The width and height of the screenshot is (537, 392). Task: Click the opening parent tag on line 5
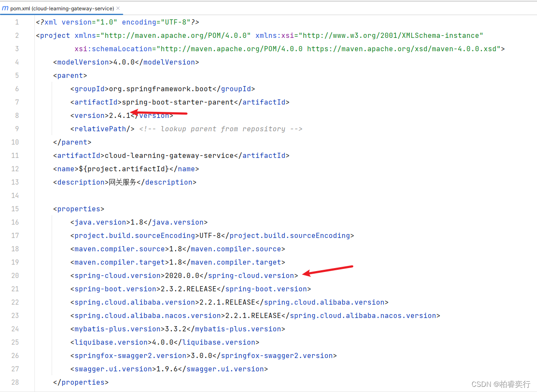(x=70, y=75)
